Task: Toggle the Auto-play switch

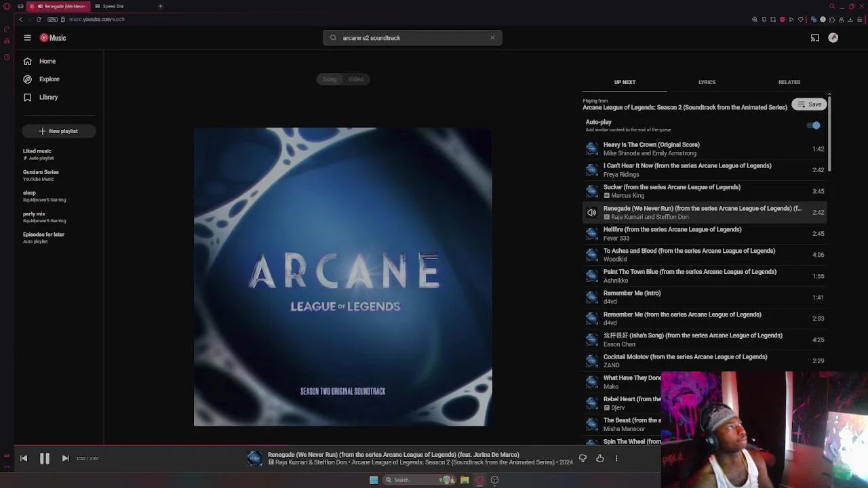Action: [x=814, y=125]
